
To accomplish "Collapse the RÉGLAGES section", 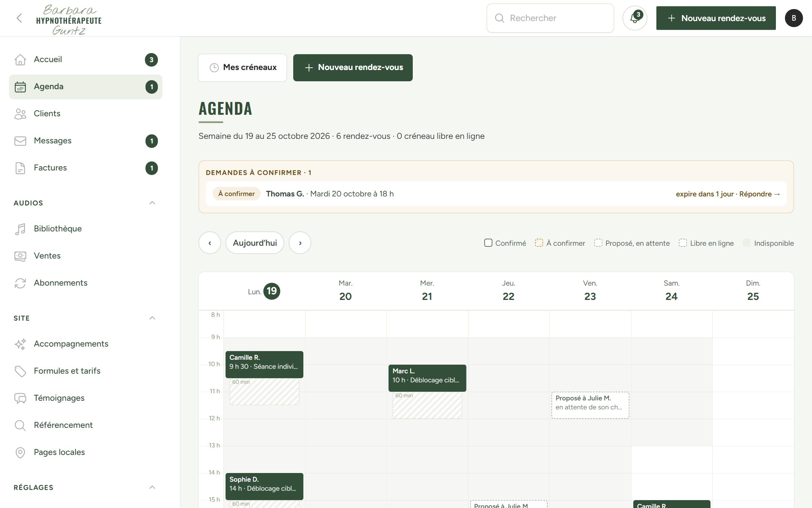I will tap(152, 487).
